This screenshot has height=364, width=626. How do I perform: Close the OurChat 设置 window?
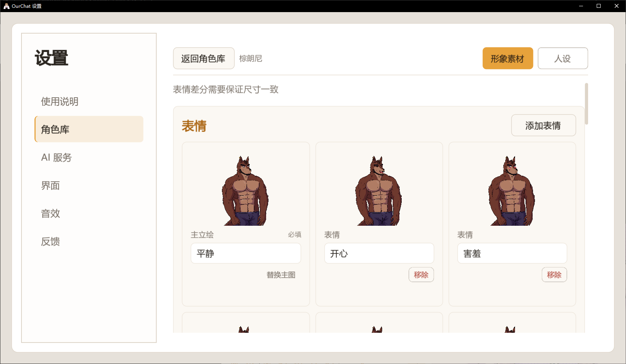tap(617, 6)
